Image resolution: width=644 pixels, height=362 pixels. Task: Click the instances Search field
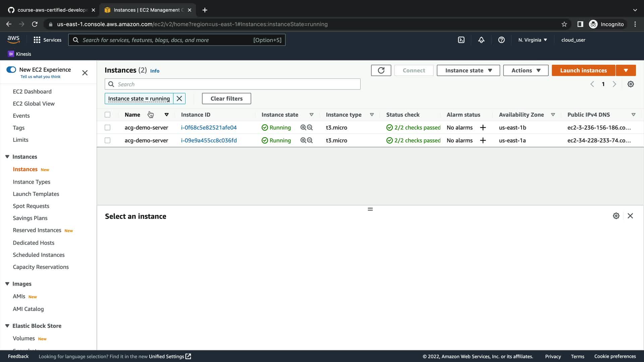coord(232,84)
